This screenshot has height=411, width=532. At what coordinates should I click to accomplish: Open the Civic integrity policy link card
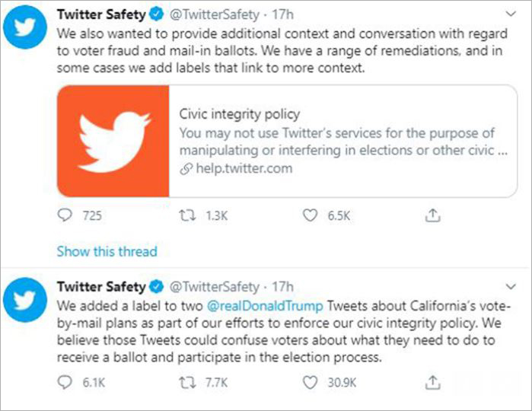287,141
